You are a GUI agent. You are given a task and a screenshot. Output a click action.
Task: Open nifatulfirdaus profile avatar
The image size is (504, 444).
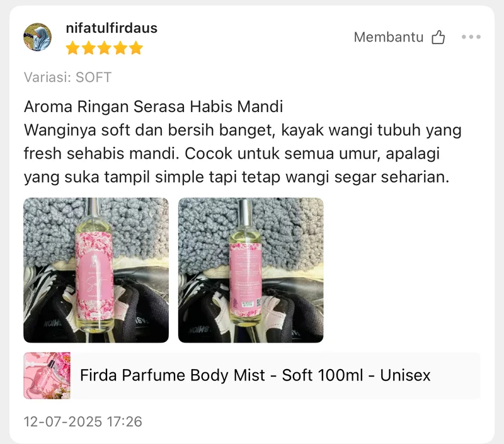(37, 37)
